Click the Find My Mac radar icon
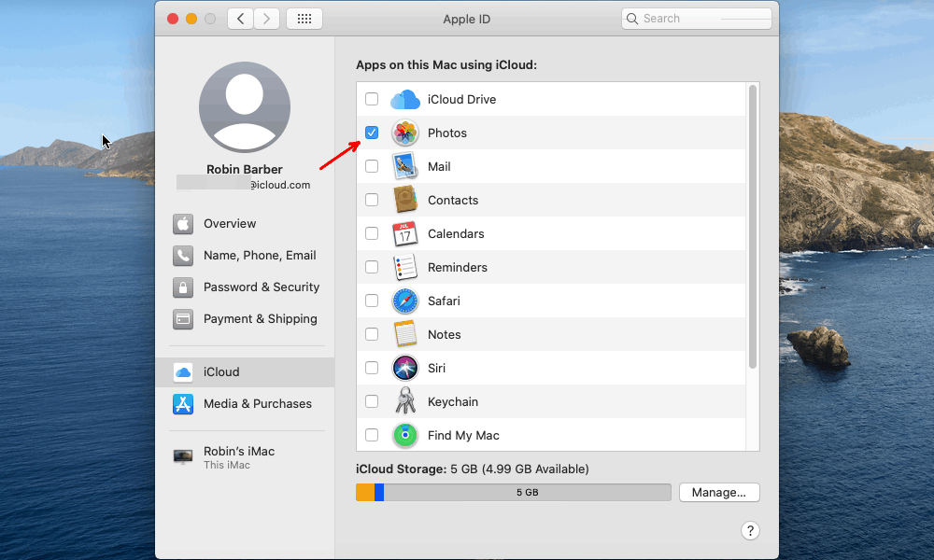The height and width of the screenshot is (560, 934). 405,435
